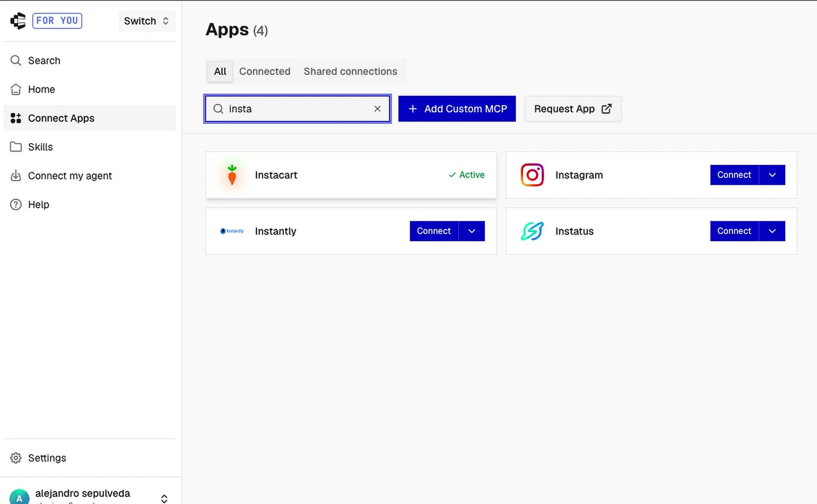Click the Home house icon
The image size is (817, 504).
pos(16,89)
